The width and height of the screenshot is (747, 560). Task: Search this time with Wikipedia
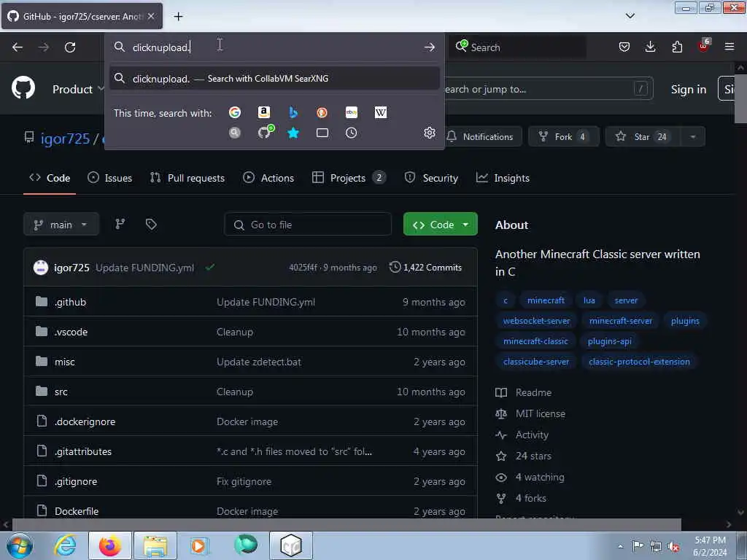pyautogui.click(x=381, y=112)
